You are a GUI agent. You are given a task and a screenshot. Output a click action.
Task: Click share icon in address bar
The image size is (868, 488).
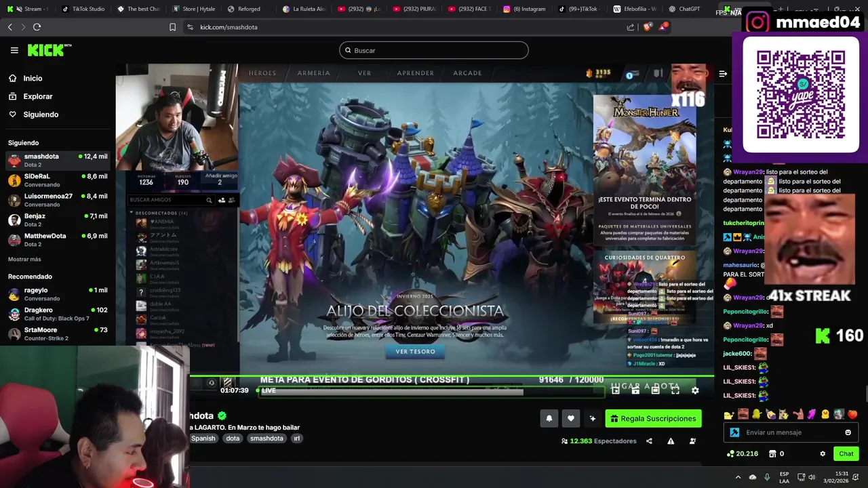(631, 27)
